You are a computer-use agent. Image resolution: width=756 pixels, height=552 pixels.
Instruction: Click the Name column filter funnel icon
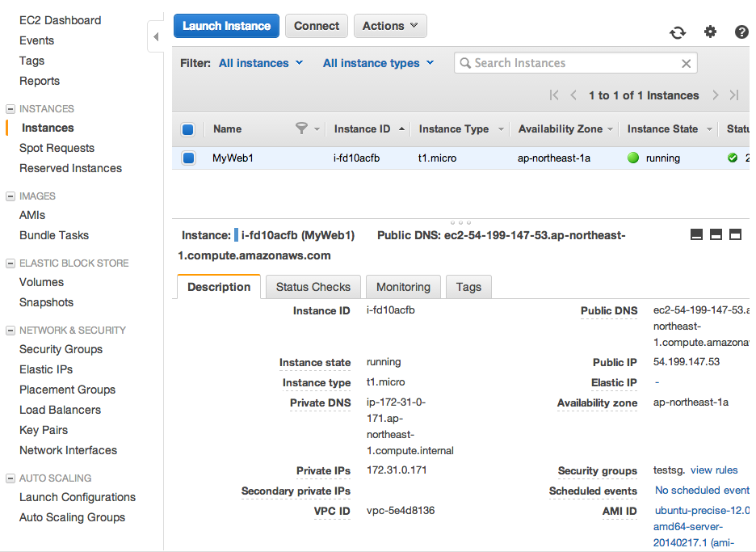[301, 129]
